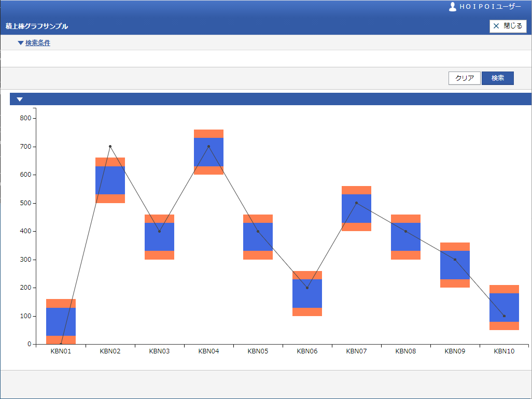Open the 検索条件 link
The height and width of the screenshot is (399, 532).
38,43
